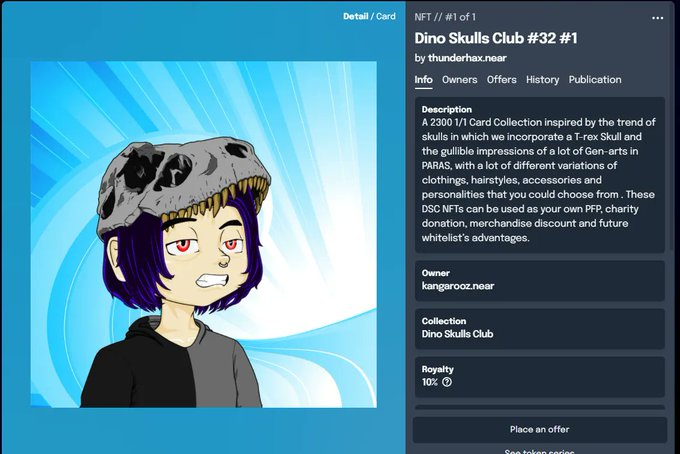This screenshot has width=680, height=454.
Task: Open owner profile kangarooz.near
Action: tap(458, 286)
